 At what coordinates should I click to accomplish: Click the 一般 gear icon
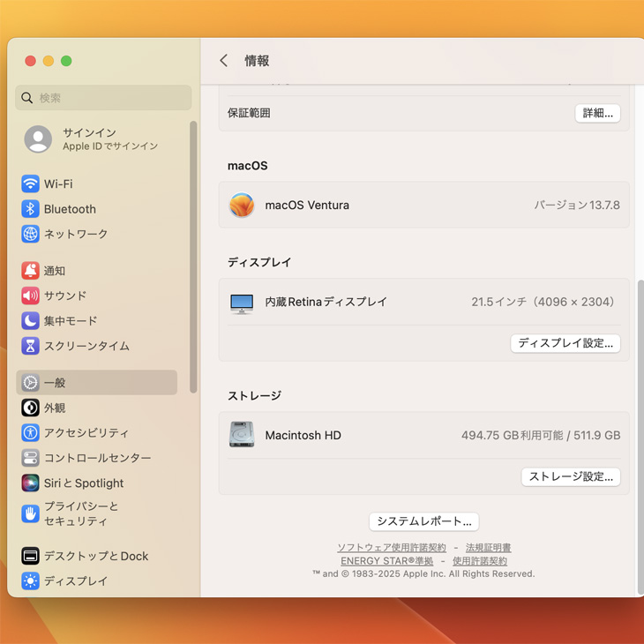point(30,382)
